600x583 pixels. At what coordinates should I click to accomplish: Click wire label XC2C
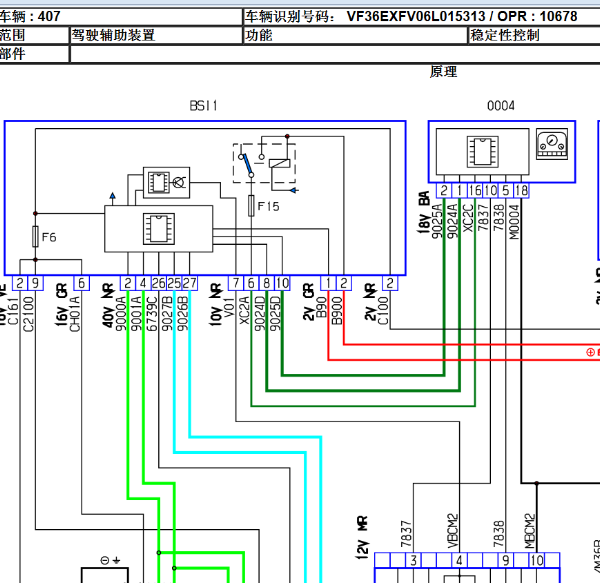tap(468, 218)
